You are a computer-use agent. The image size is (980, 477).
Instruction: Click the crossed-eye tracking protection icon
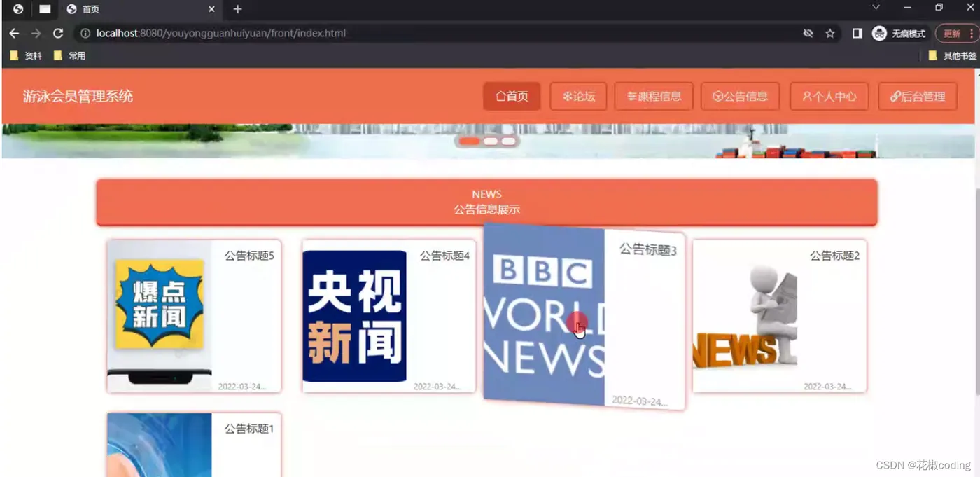(x=808, y=33)
